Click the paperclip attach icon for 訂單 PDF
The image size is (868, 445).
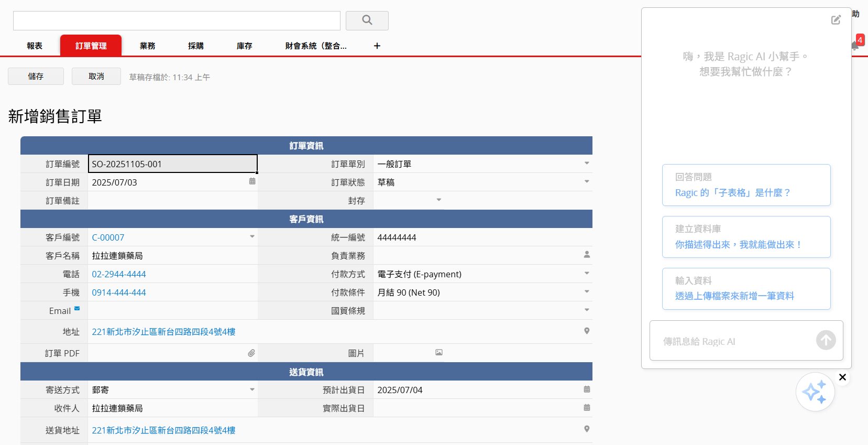[251, 353]
